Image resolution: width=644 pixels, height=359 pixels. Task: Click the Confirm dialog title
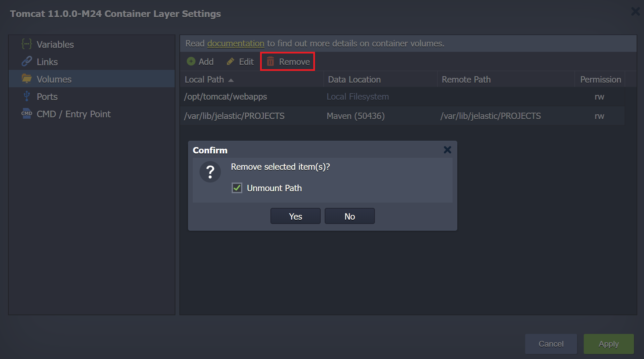point(210,150)
